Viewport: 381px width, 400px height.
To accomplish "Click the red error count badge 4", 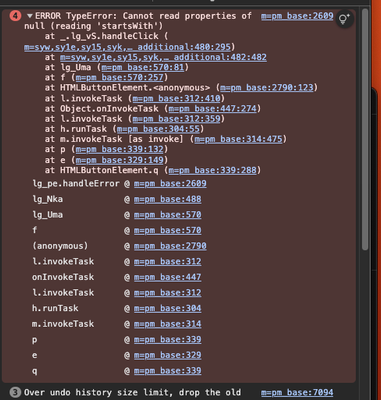I will click(x=15, y=16).
